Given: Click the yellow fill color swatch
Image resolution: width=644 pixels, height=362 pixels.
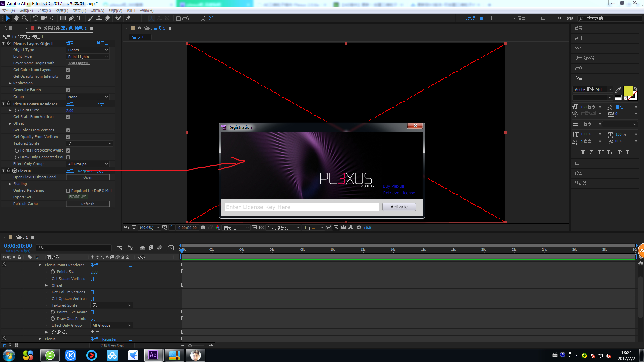Looking at the screenshot, I should click(x=628, y=90).
